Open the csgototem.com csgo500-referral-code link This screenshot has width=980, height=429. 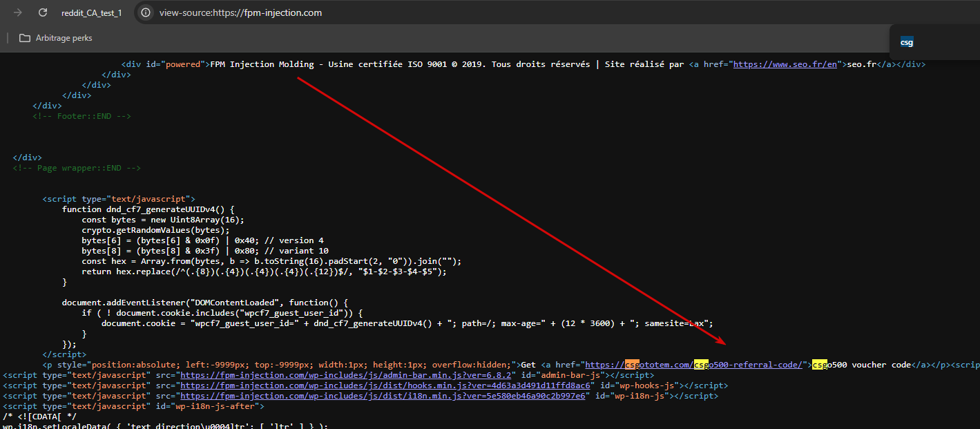693,365
